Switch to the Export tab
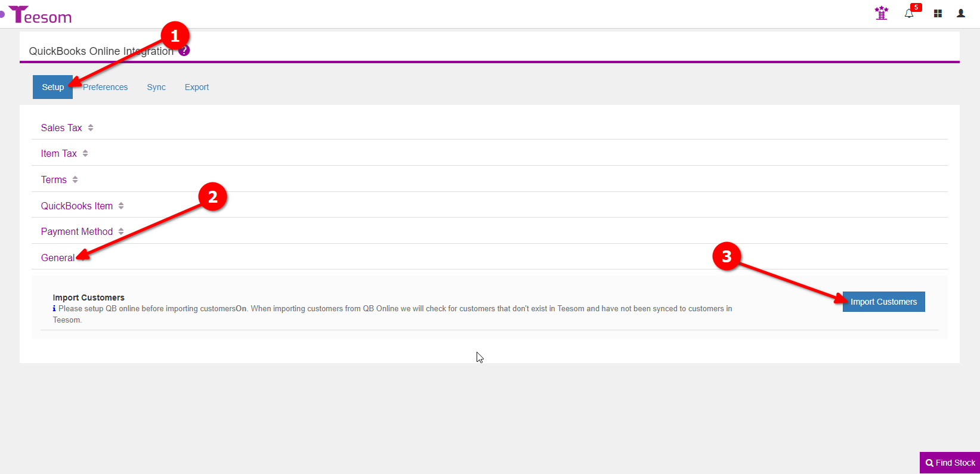The image size is (980, 474). (197, 87)
